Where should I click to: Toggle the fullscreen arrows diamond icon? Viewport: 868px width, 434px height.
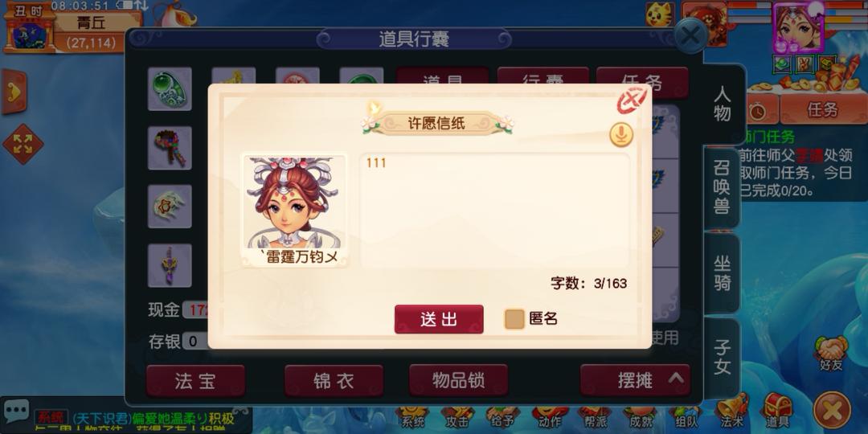[23, 143]
